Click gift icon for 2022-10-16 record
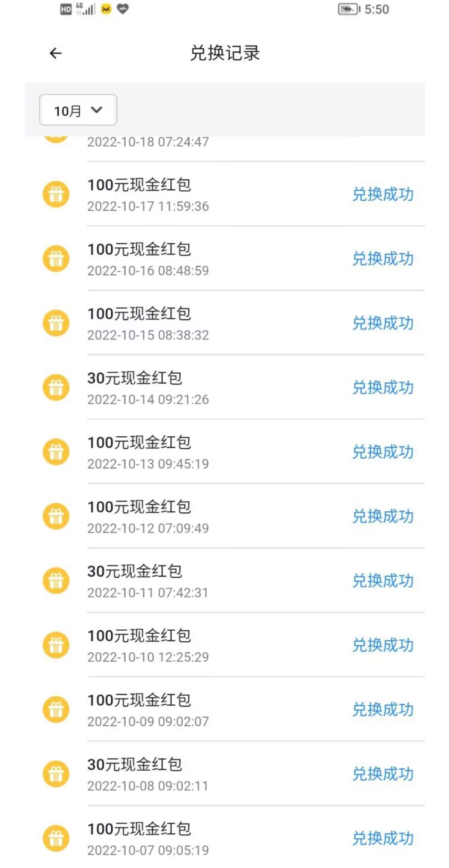Viewport: 450px width, 868px height. 56,259
